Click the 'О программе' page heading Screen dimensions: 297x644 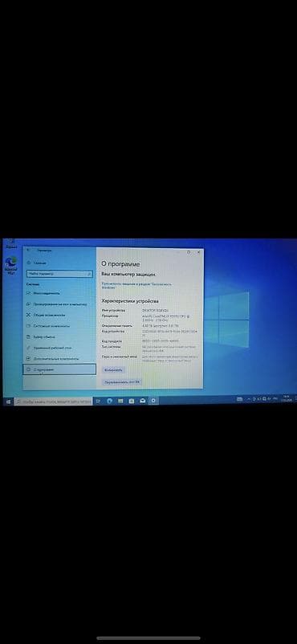[x=120, y=263]
